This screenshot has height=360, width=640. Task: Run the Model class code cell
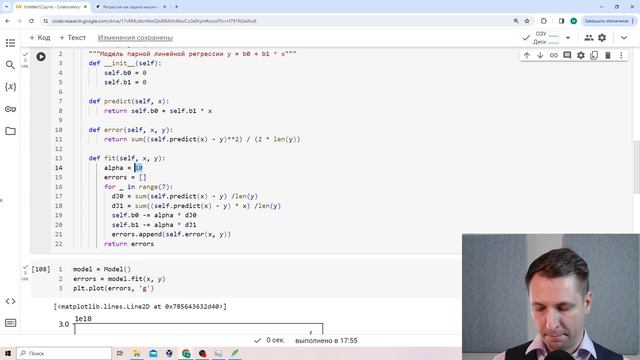point(41,56)
